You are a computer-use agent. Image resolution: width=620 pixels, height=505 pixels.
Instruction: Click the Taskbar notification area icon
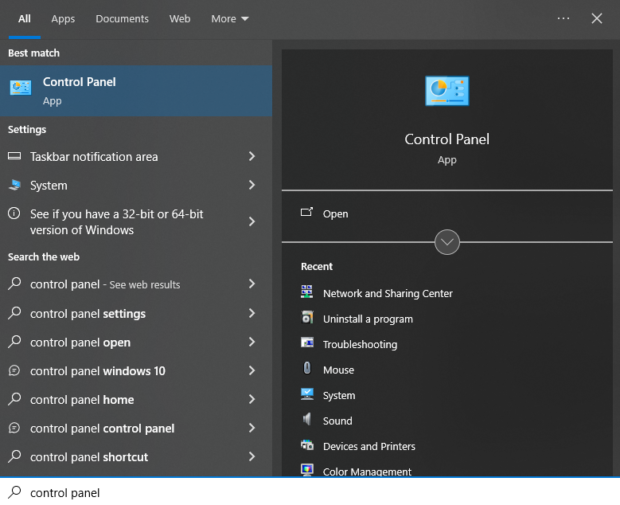coord(14,156)
